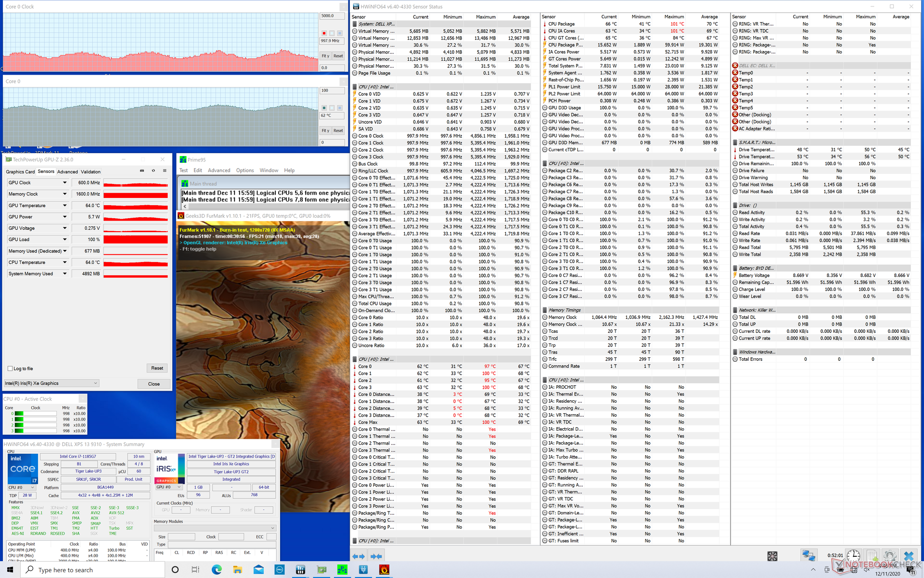The height and width of the screenshot is (578, 924).
Task: Open GPU Power sensor dropdown
Action: pyautogui.click(x=64, y=217)
